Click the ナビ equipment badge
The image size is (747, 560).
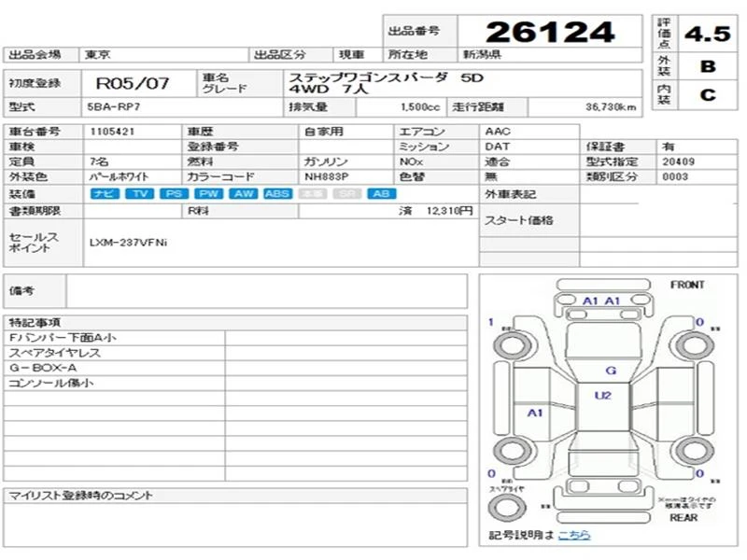(x=105, y=194)
